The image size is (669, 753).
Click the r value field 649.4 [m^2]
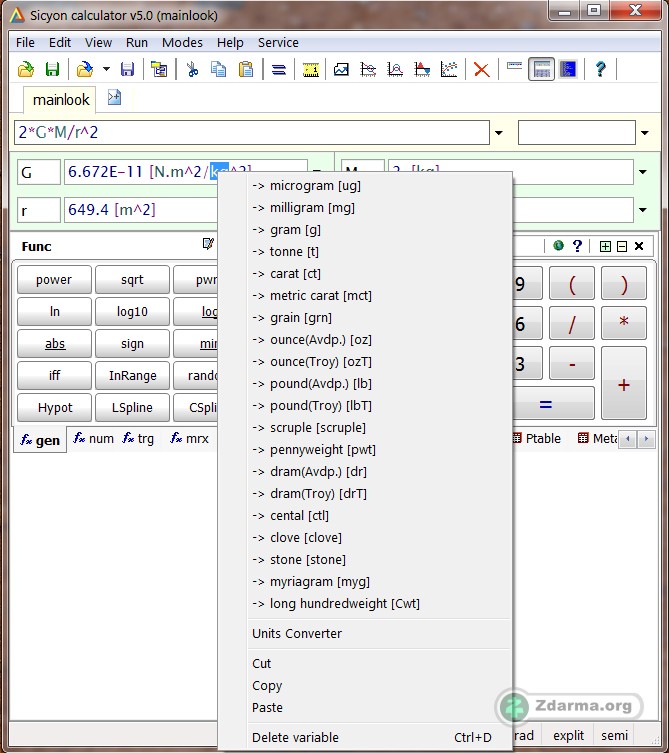click(141, 210)
